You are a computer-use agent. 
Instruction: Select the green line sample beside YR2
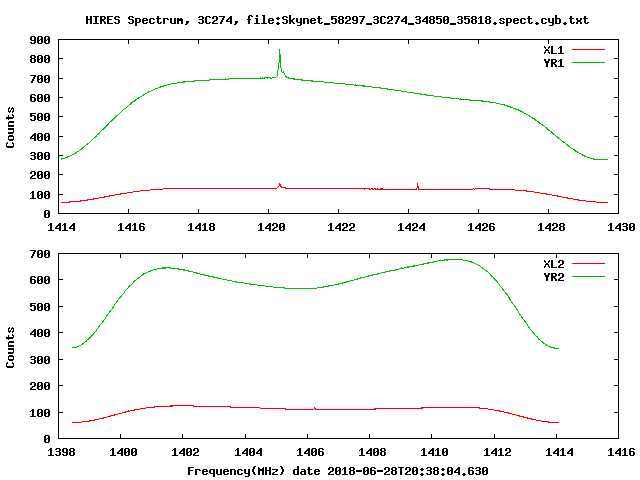coord(588,277)
